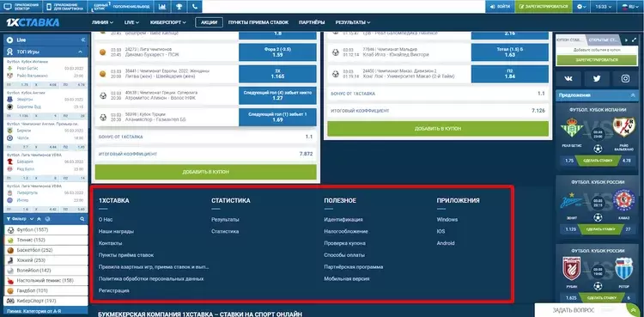The image size is (644, 317).
Task: Collapse the Предложения panel
Action: [x=633, y=95]
